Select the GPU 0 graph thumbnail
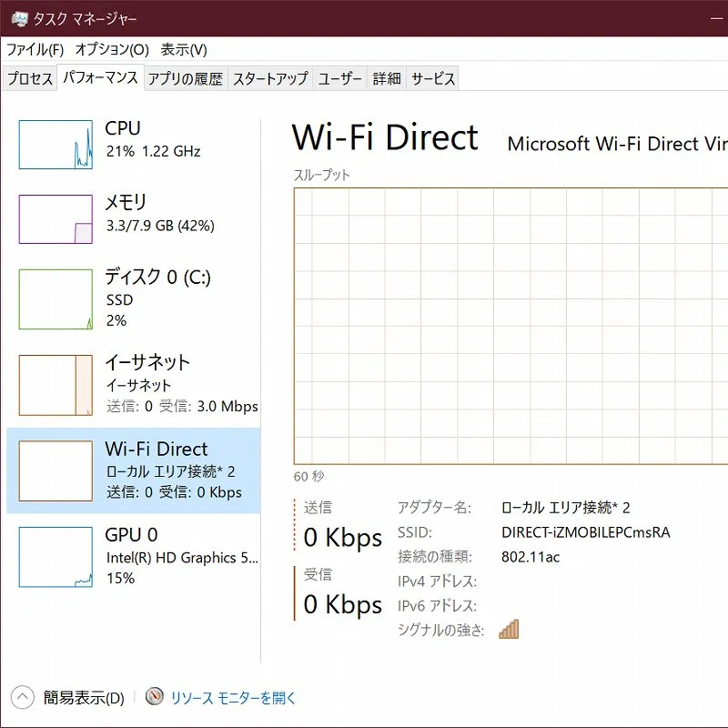The width and height of the screenshot is (728, 728). click(56, 557)
